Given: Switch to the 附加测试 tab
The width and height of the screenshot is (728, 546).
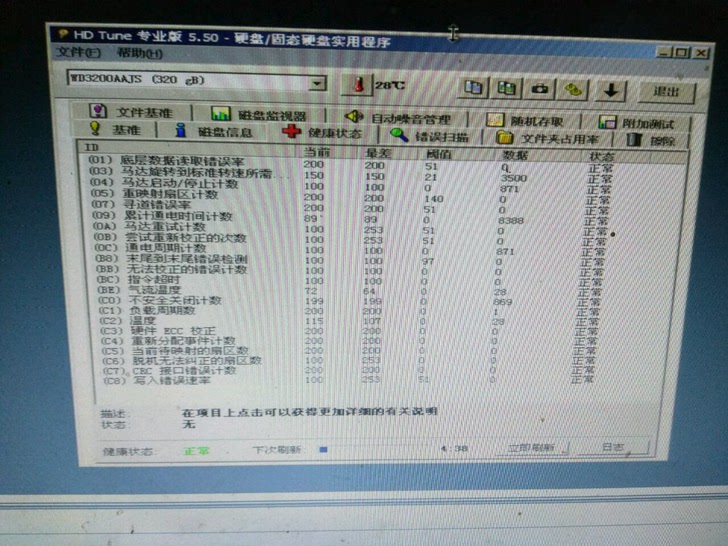Looking at the screenshot, I should (x=636, y=124).
